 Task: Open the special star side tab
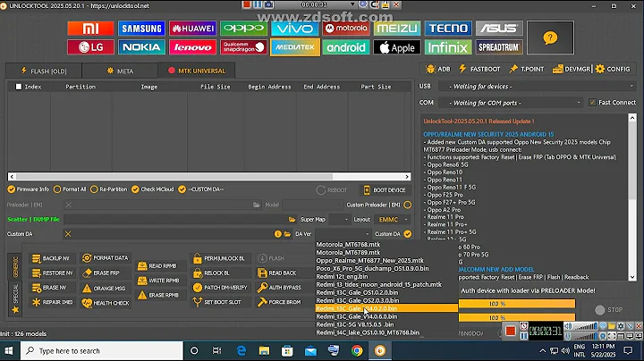tap(15, 298)
